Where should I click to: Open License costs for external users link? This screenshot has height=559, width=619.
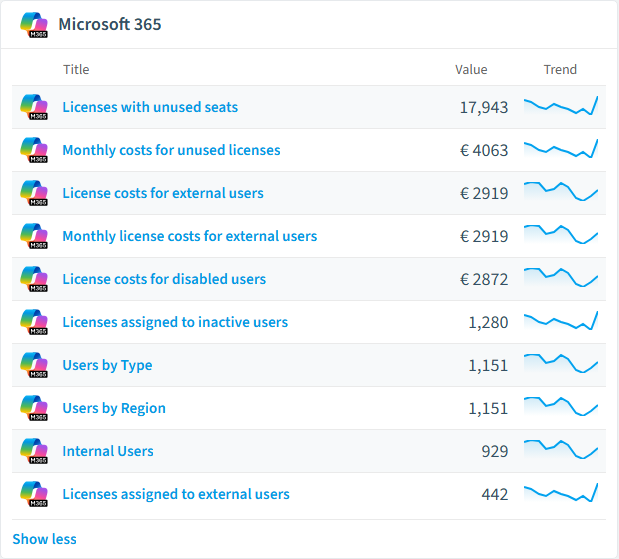(x=163, y=193)
